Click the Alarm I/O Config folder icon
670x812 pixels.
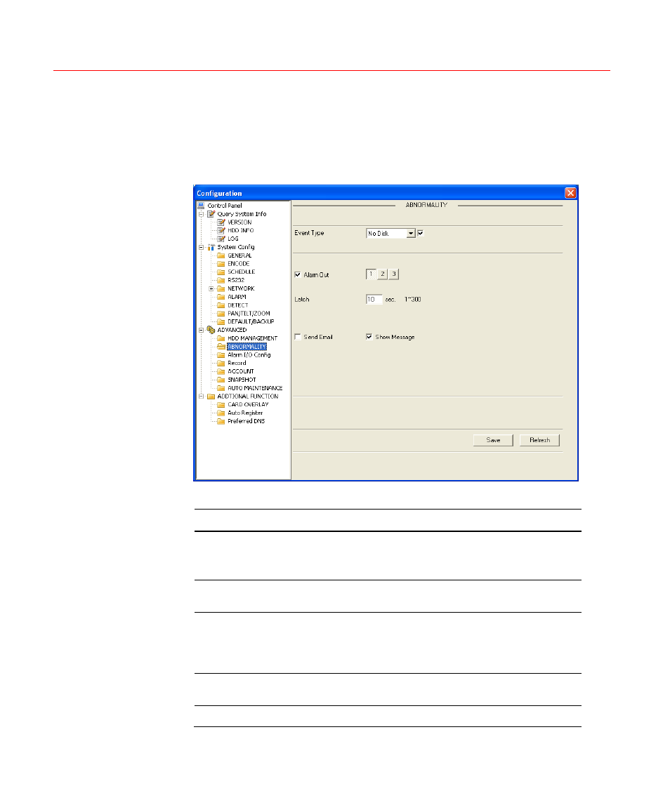pos(221,354)
